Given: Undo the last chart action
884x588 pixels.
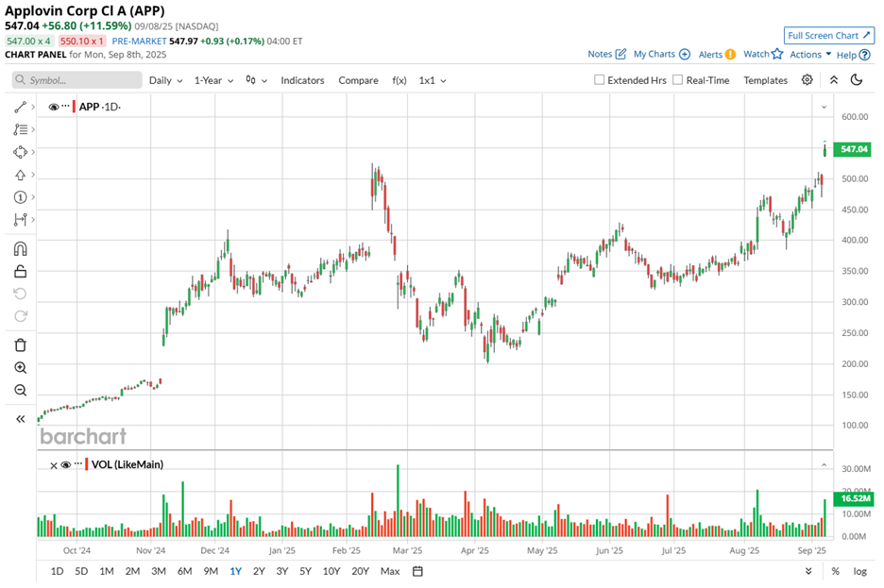Looking at the screenshot, I should [20, 294].
